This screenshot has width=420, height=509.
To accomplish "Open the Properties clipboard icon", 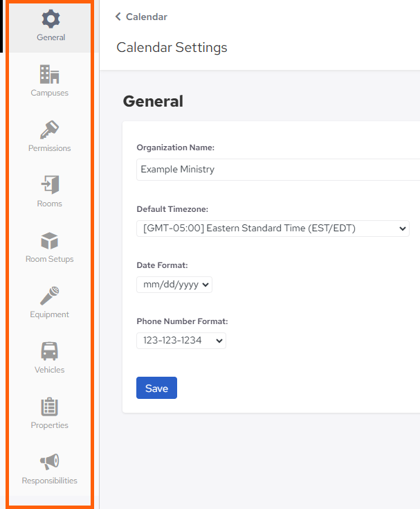I will 49,407.
